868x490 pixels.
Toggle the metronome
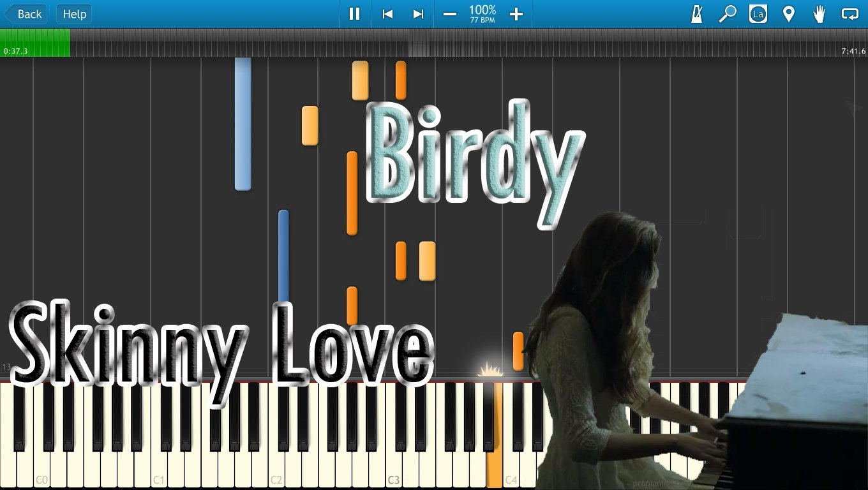[x=697, y=14]
